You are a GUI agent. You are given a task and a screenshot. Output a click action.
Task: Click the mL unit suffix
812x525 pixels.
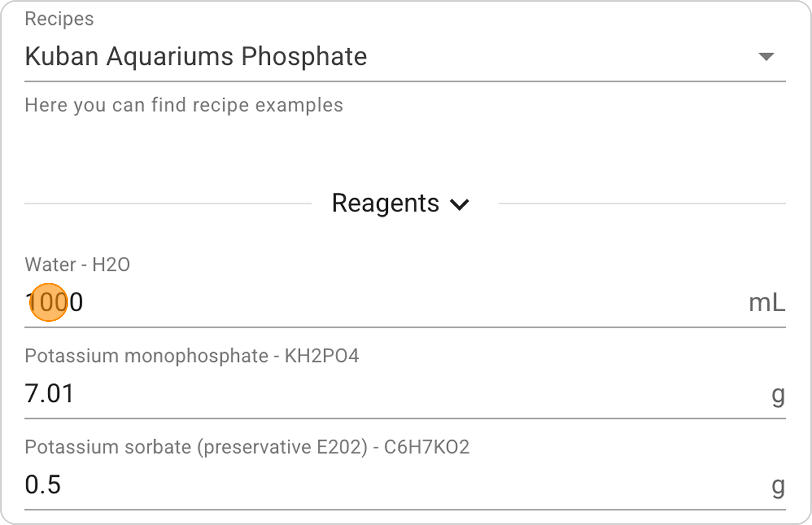pyautogui.click(x=767, y=303)
